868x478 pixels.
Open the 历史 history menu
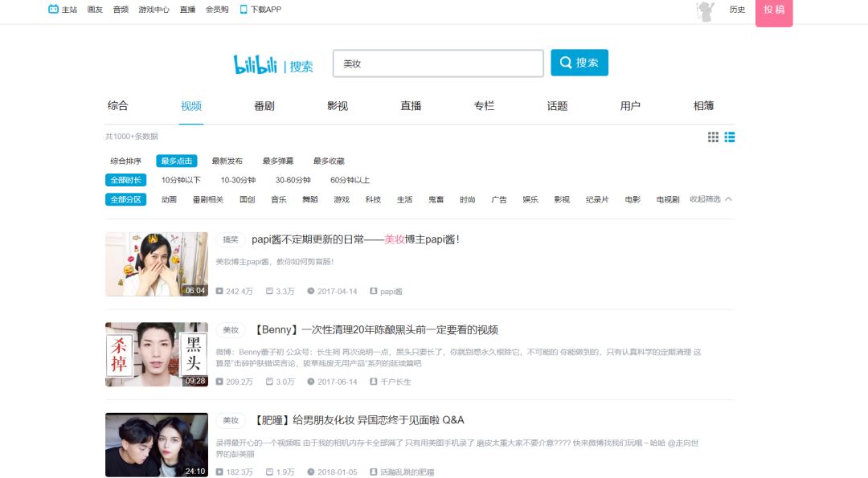point(737,10)
